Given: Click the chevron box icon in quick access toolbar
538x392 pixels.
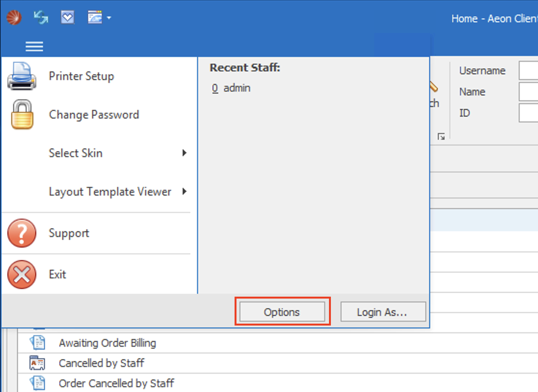Looking at the screenshot, I should (x=67, y=18).
